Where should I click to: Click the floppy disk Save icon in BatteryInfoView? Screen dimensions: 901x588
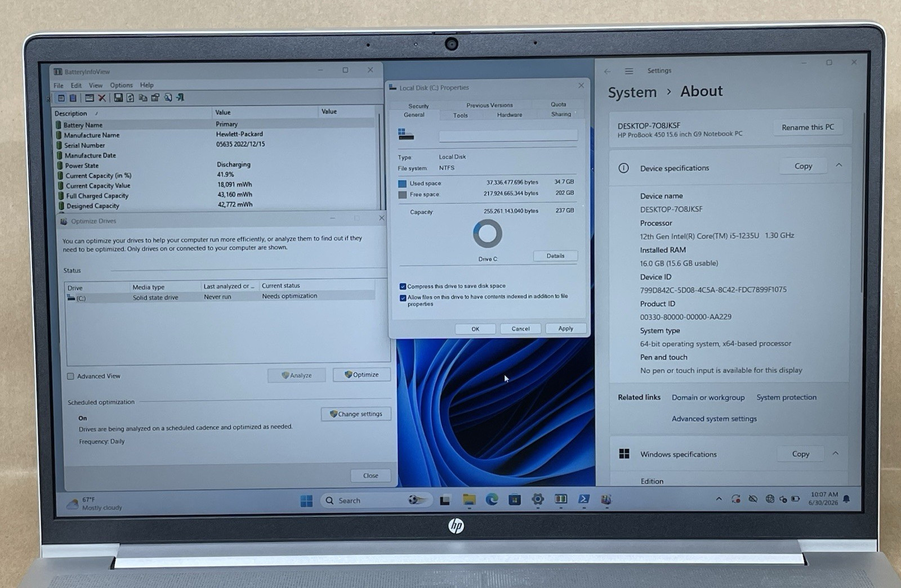click(x=118, y=98)
